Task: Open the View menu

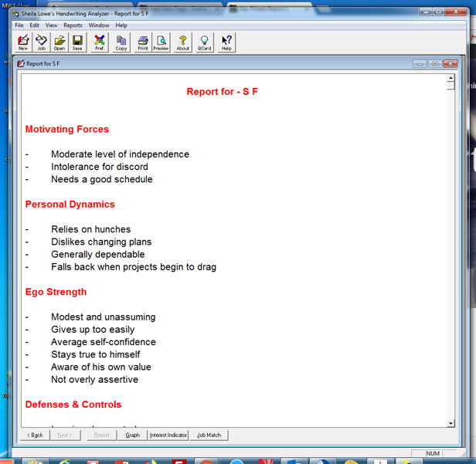Action: 51,25
